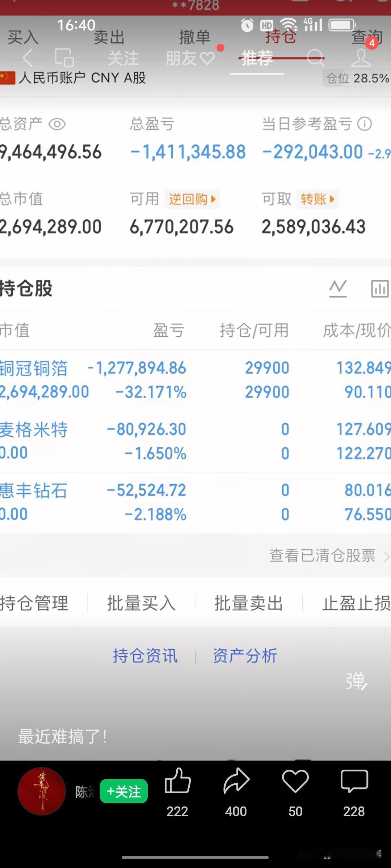Screen dimensions: 391x868
Task: Tap the back arrow icon
Action: pos(28,58)
